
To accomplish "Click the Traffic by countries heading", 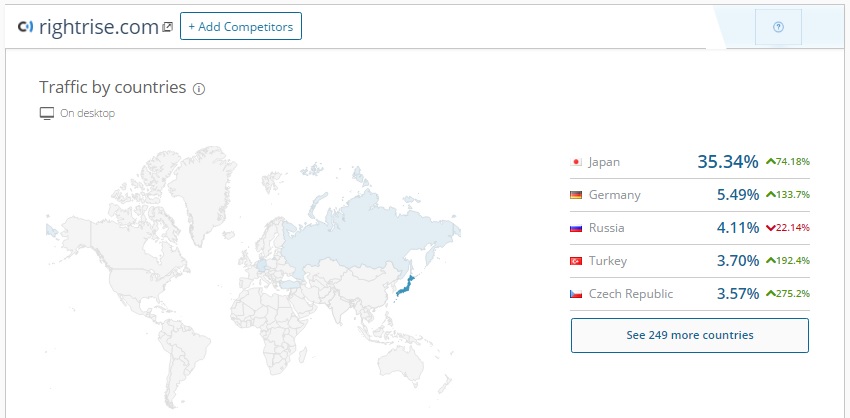I will point(113,87).
